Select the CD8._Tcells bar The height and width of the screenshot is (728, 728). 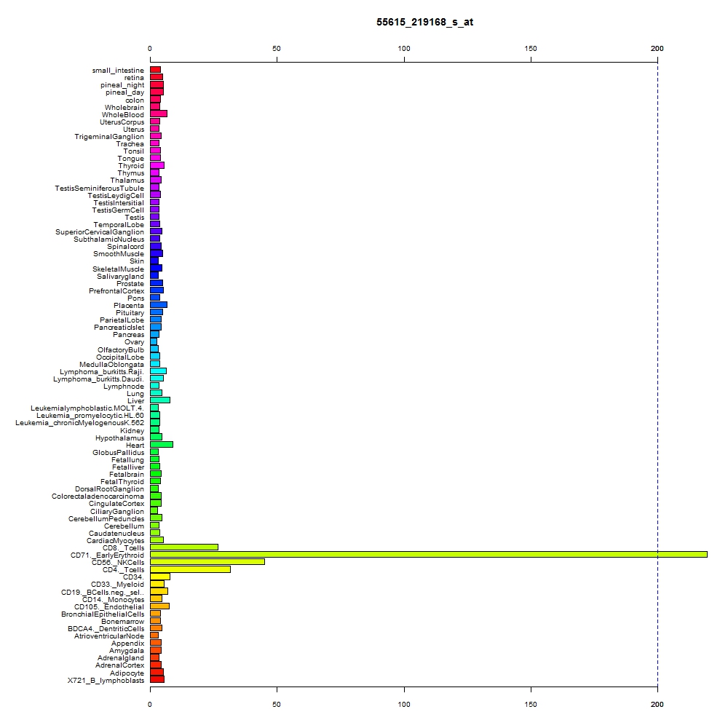tap(184, 547)
